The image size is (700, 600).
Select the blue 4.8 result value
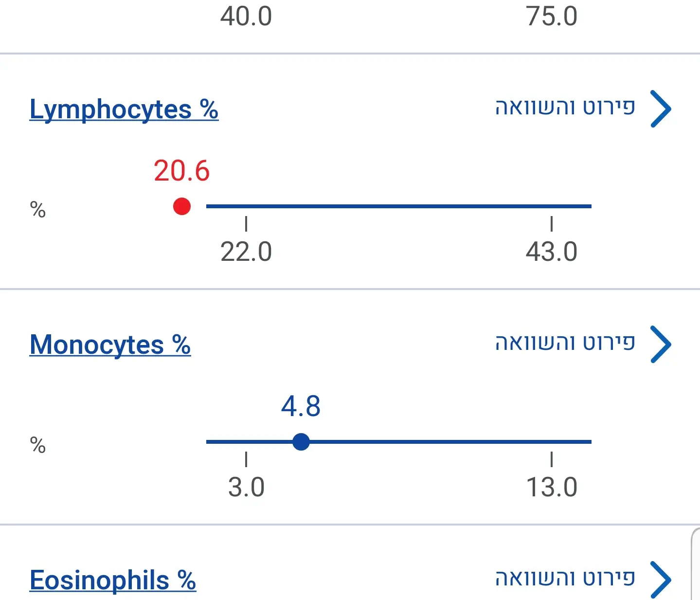tap(301, 406)
